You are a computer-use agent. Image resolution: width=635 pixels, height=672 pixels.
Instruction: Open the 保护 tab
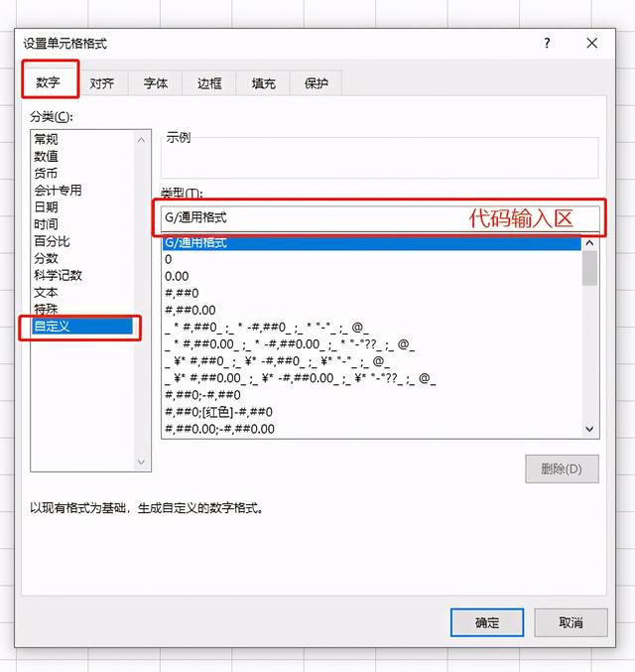coord(317,83)
